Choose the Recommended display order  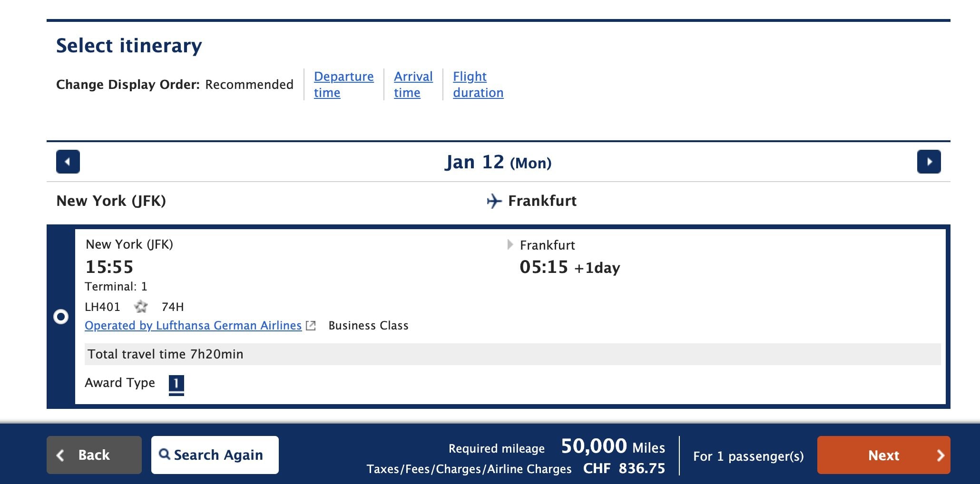(x=249, y=85)
